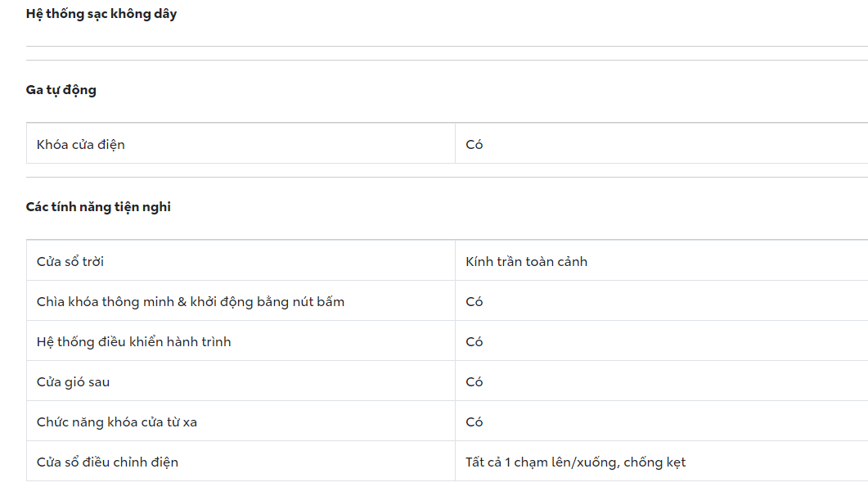Click the Khóa cửa điện label

coord(81,145)
